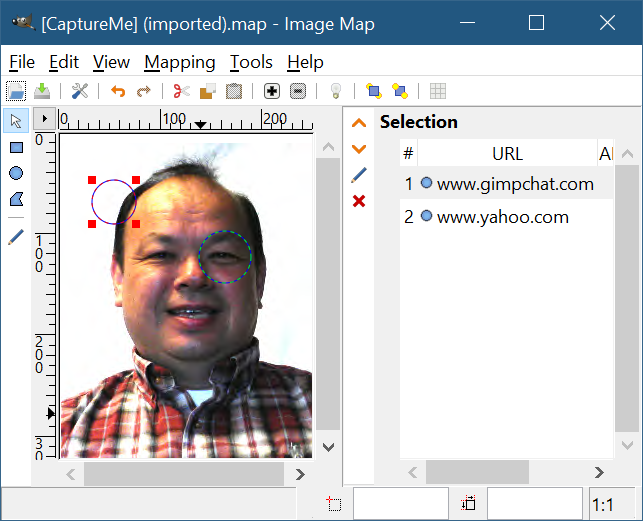Open the File menu
This screenshot has height=521, width=643.
pos(22,62)
